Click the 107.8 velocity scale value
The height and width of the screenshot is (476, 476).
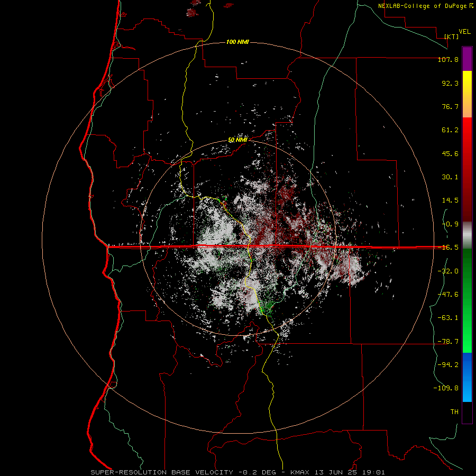pyautogui.click(x=448, y=59)
